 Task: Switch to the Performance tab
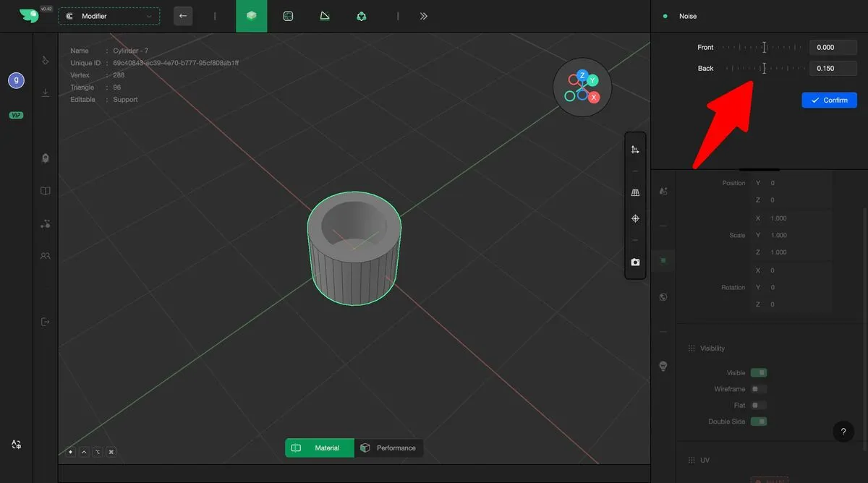tap(388, 448)
